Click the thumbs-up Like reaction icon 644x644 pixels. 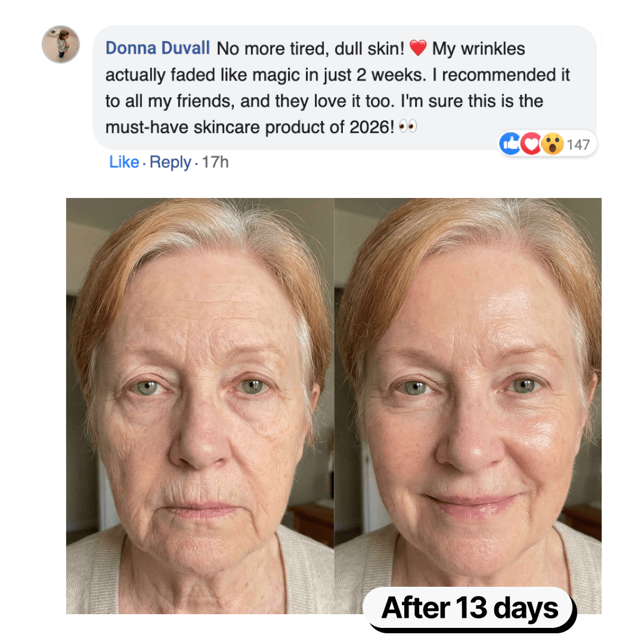[510, 144]
